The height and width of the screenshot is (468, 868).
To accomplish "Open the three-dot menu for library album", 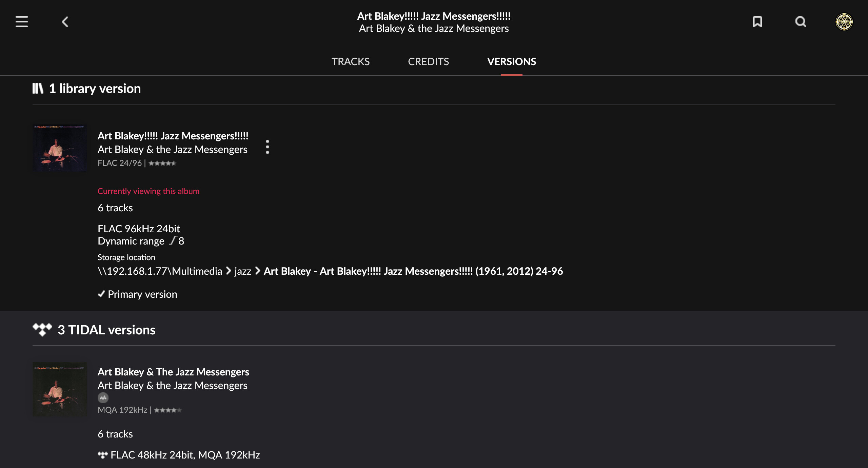I will tap(268, 147).
